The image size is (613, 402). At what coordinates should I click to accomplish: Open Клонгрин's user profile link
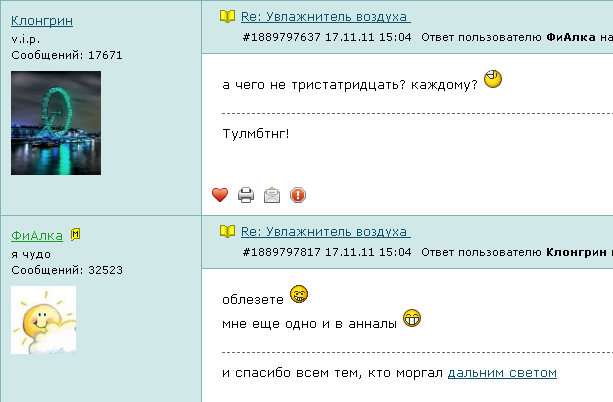(x=42, y=20)
